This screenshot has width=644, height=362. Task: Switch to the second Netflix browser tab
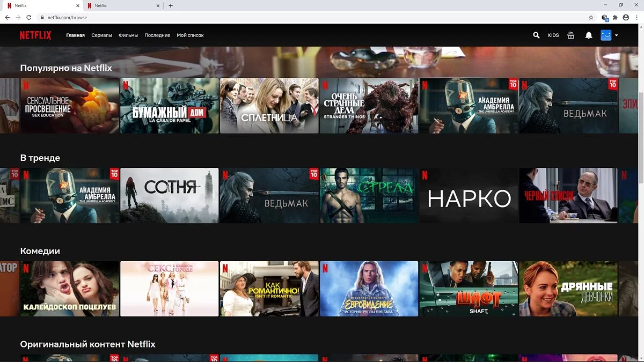point(123,5)
